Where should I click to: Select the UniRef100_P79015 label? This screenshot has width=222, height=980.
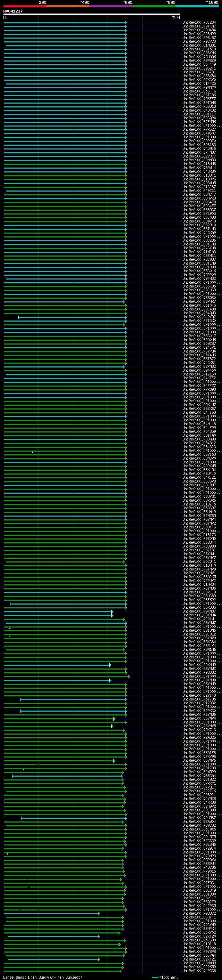tap(199, 871)
